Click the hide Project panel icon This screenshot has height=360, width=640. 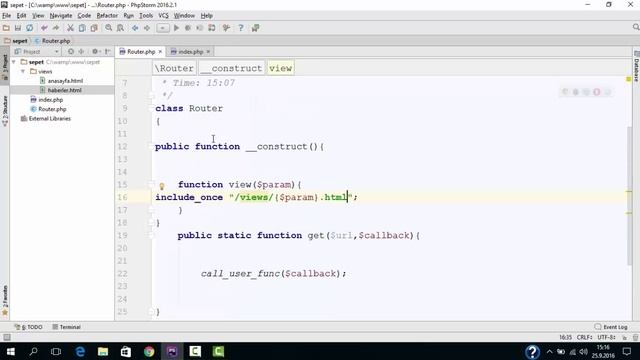point(107,51)
